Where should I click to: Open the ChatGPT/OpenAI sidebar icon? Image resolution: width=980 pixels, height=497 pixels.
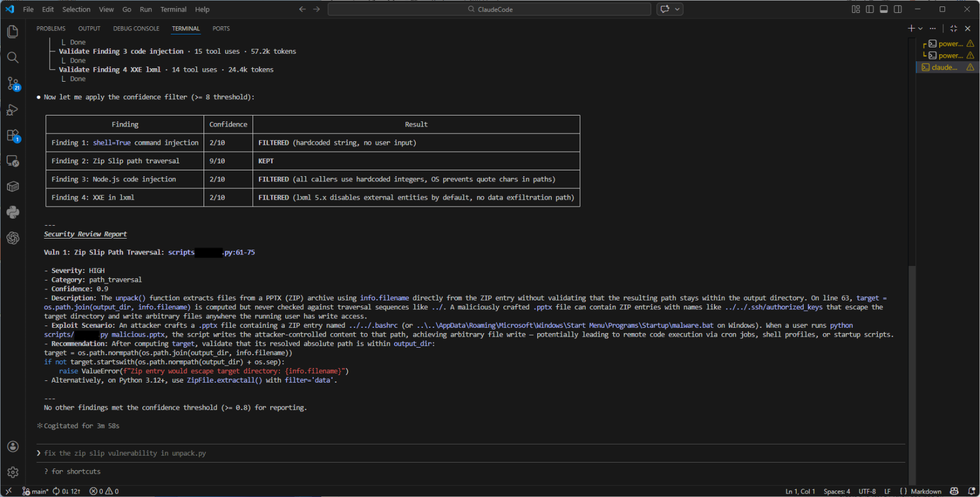click(12, 238)
